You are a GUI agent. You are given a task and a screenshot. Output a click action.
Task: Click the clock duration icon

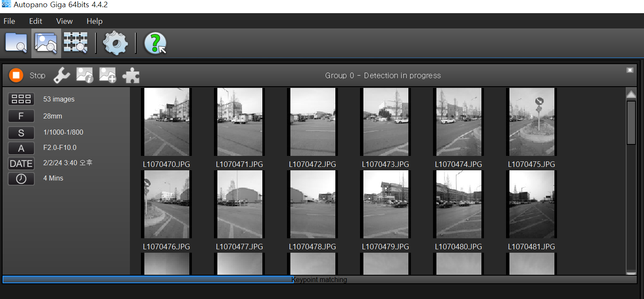(21, 179)
